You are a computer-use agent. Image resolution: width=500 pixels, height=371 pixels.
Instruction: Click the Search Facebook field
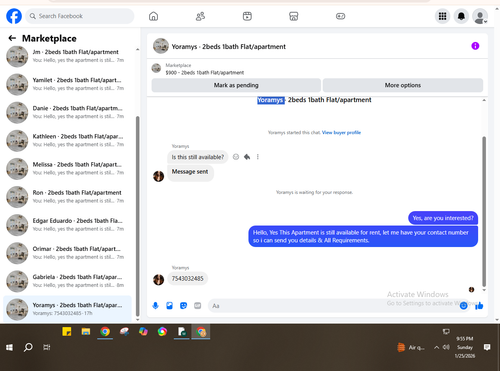coord(80,16)
